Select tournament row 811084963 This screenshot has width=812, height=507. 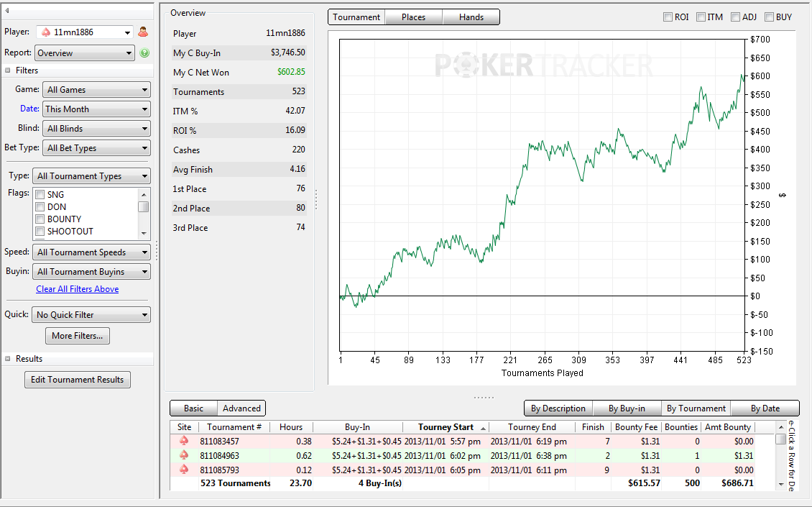tap(463, 456)
